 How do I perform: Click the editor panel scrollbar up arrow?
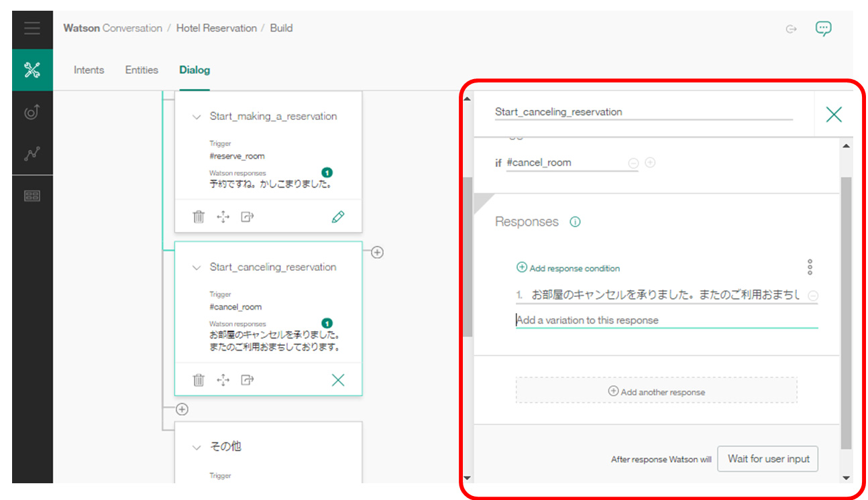[846, 146]
